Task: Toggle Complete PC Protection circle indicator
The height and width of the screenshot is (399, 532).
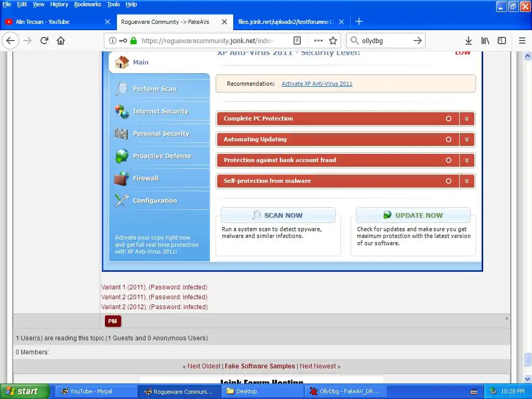Action: [x=448, y=119]
